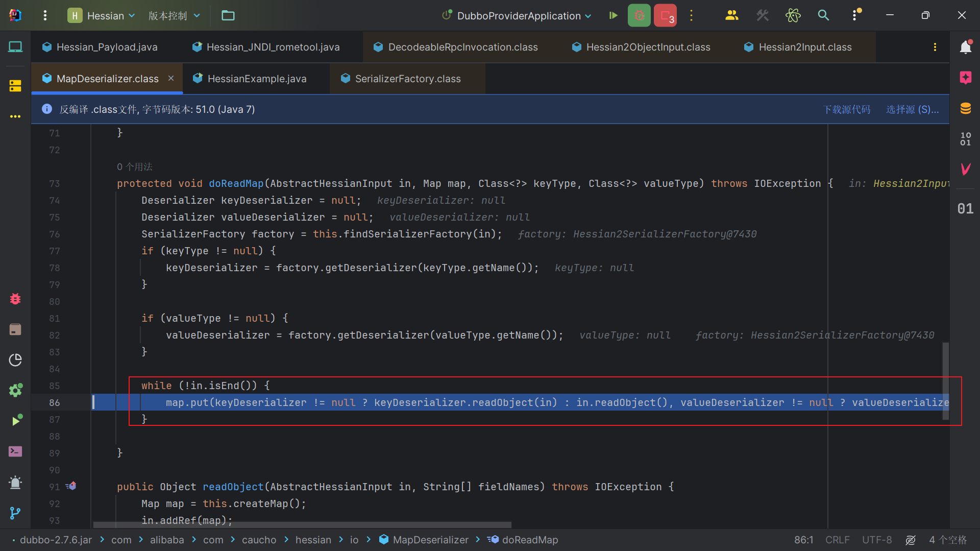Click 选择源 (S)... link

[913, 109]
